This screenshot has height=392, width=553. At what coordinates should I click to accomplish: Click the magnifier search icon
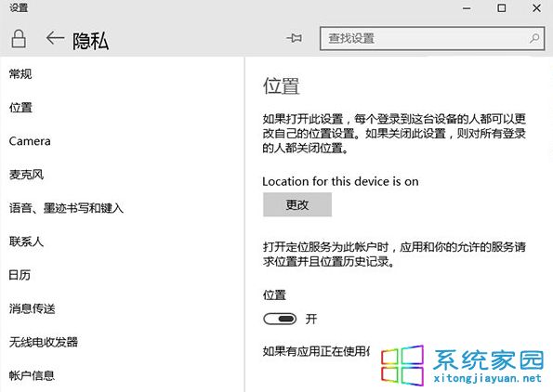(534, 38)
